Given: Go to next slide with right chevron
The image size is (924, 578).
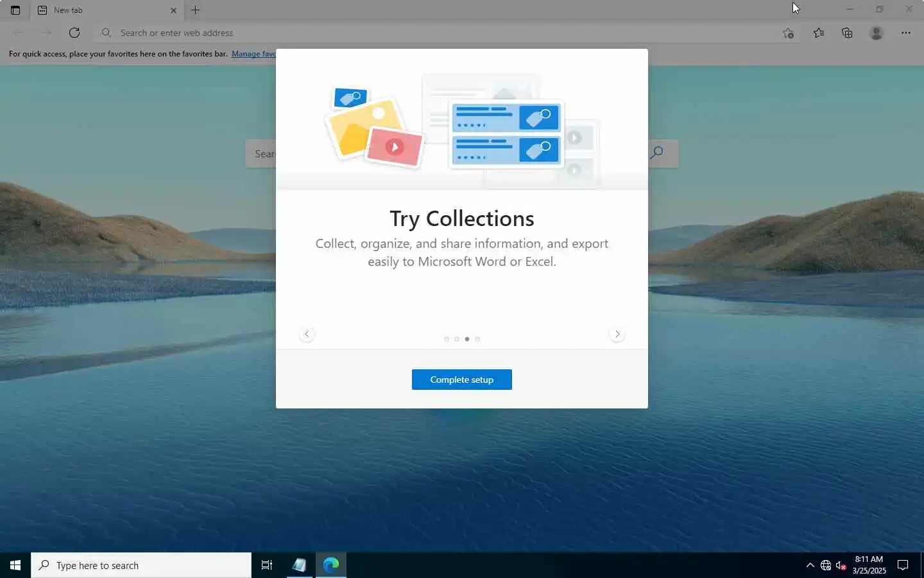Looking at the screenshot, I should pyautogui.click(x=617, y=334).
